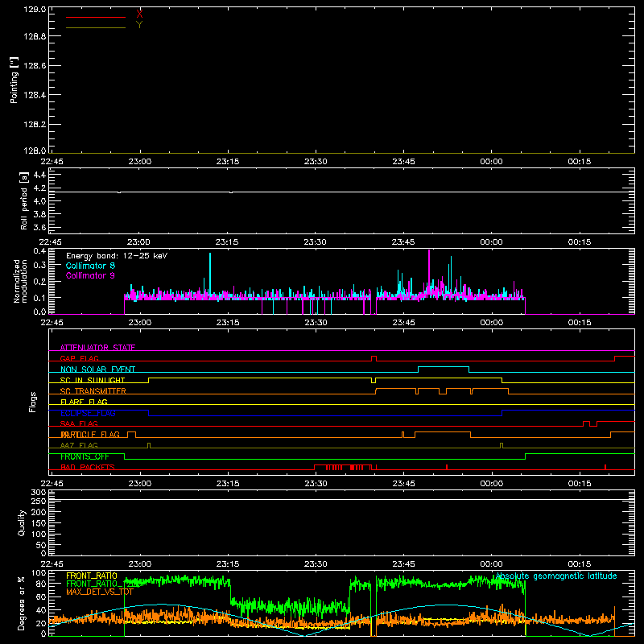Click the 'SC_TRANSMITTER' flag label
Viewport: 644px width, 644px height.
coord(93,390)
